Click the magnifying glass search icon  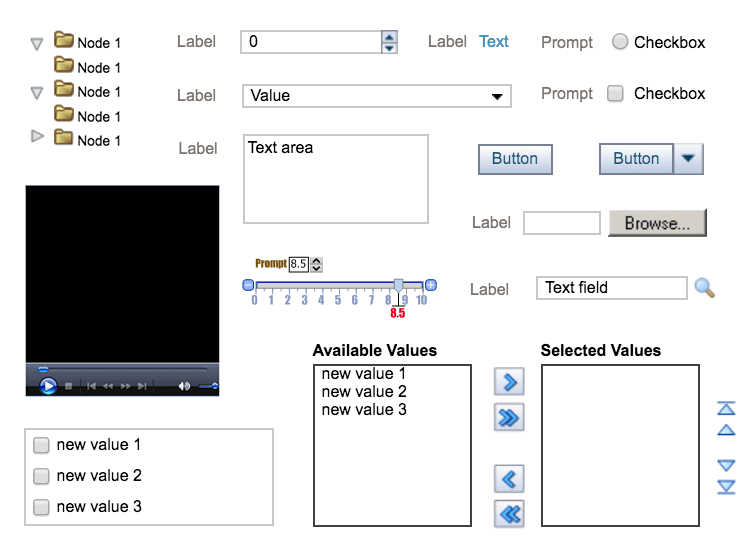[705, 288]
